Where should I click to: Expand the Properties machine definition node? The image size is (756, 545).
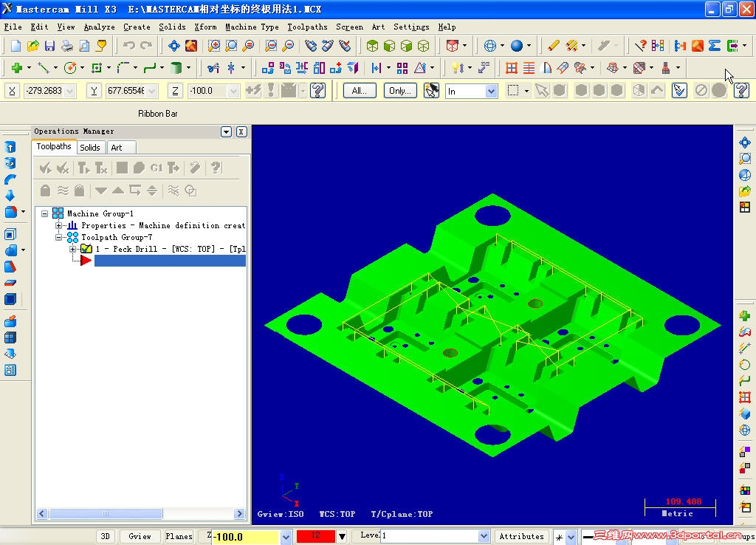59,225
